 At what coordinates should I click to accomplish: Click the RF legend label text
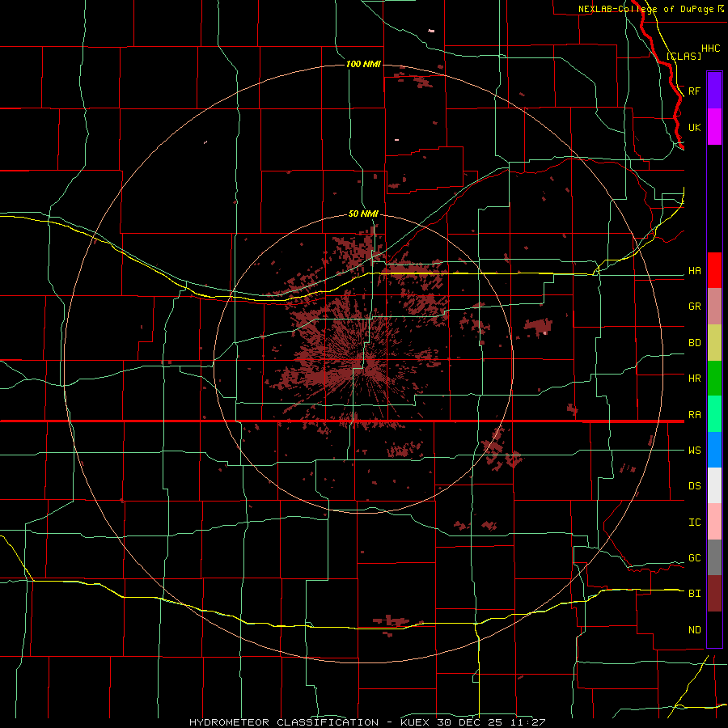click(x=695, y=91)
